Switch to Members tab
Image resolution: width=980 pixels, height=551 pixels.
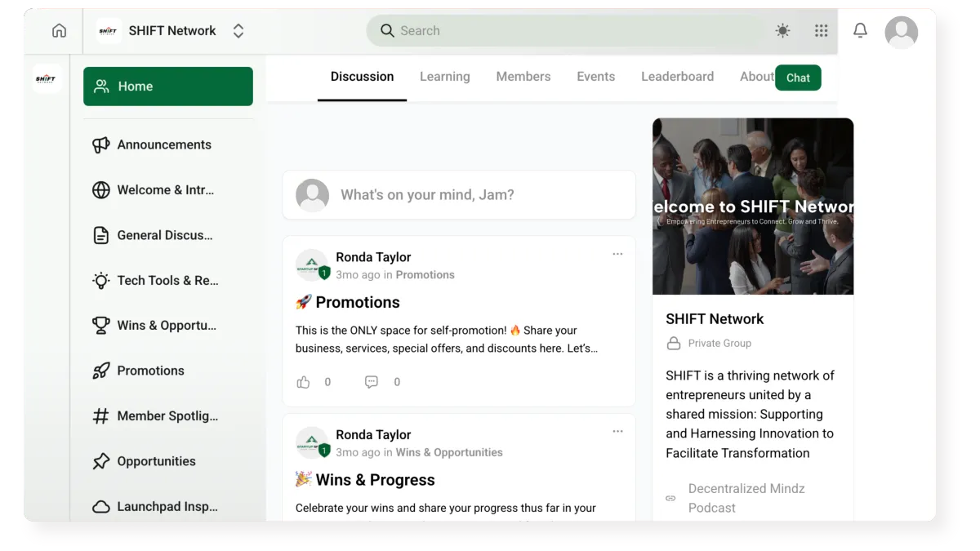(x=523, y=77)
